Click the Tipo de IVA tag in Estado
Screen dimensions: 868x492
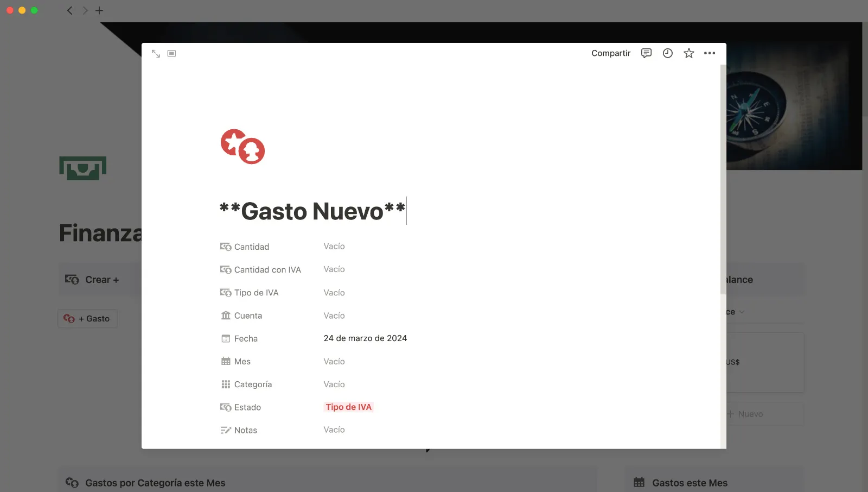(348, 407)
